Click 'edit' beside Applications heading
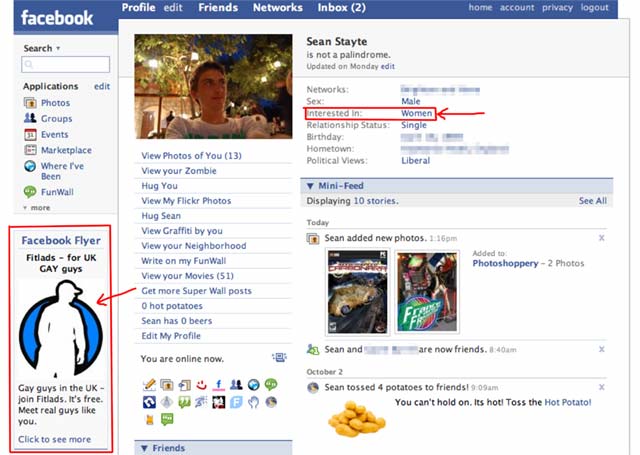This screenshot has width=640, height=455. (x=102, y=87)
